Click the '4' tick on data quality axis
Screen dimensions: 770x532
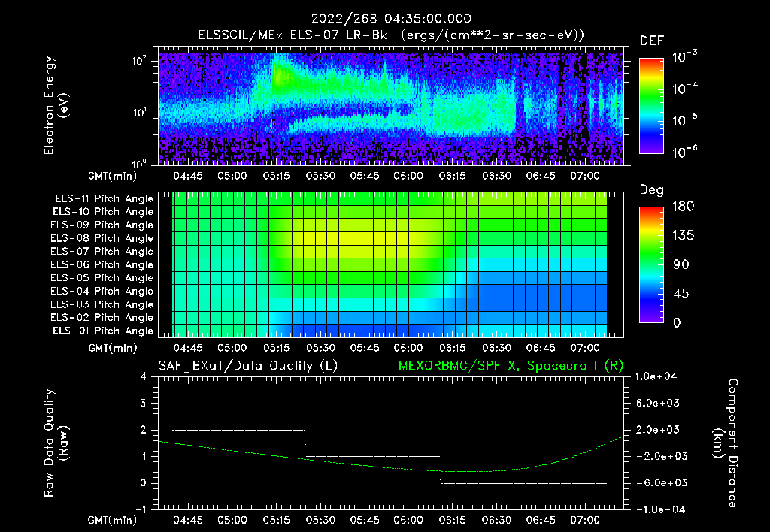pyautogui.click(x=144, y=377)
